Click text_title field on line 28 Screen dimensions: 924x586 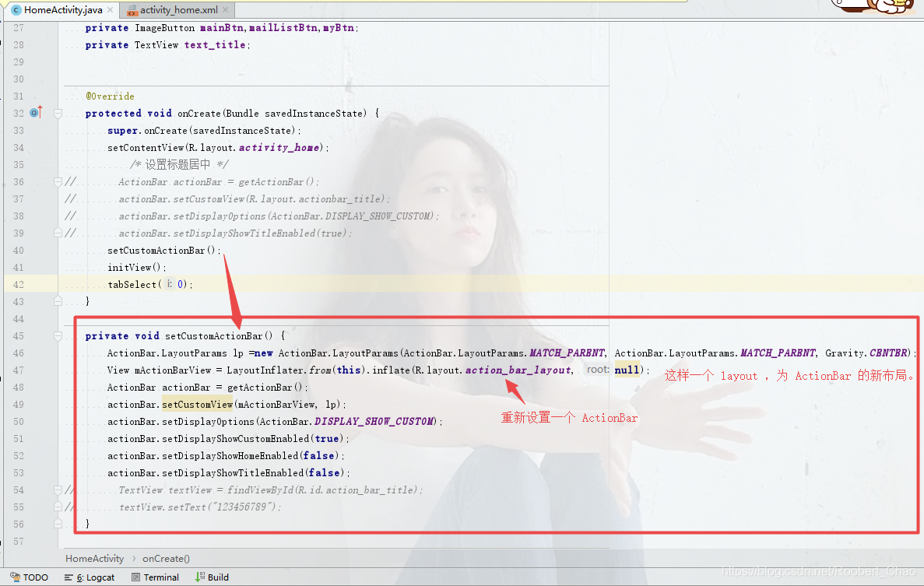point(215,45)
